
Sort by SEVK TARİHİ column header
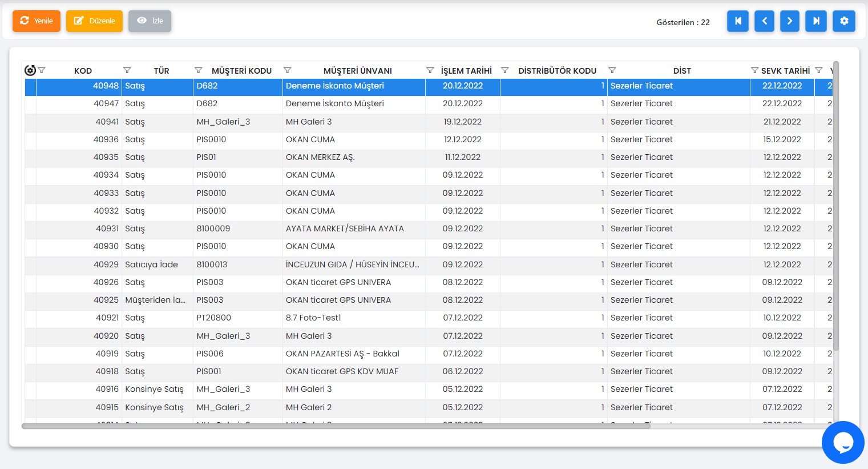point(785,71)
